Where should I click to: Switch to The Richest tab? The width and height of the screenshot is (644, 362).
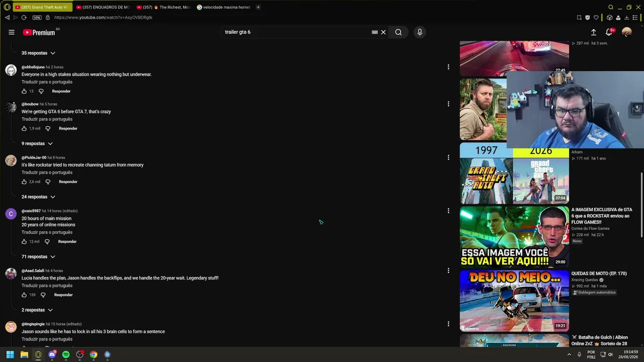[x=164, y=7]
